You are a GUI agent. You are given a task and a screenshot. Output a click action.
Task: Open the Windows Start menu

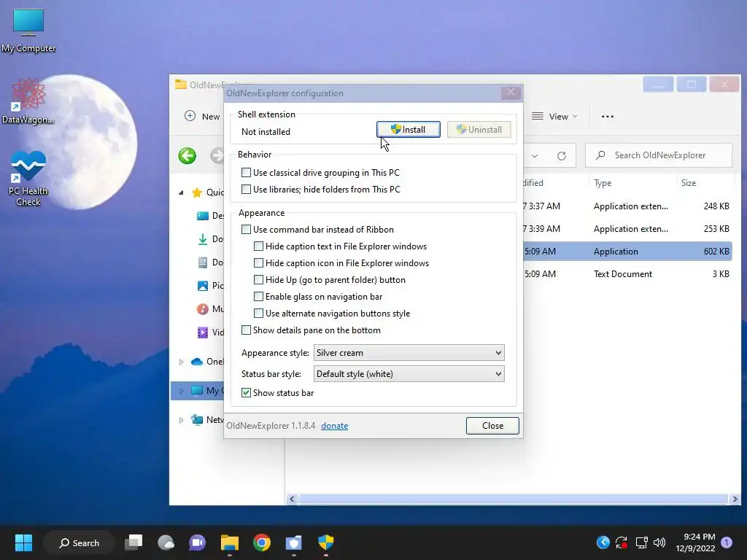pyautogui.click(x=23, y=542)
